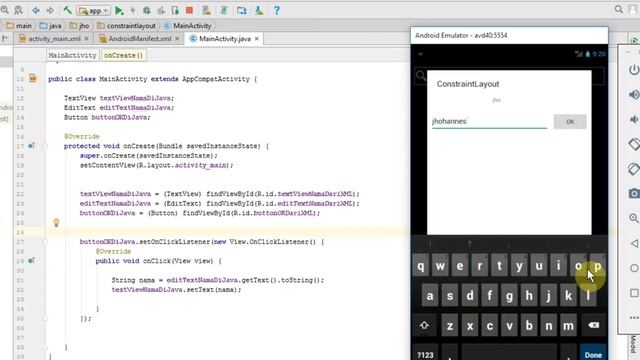Viewport: 640px width, 360px height.
Task: Click the MainActivity structure crumb above the code
Action: click(72, 55)
